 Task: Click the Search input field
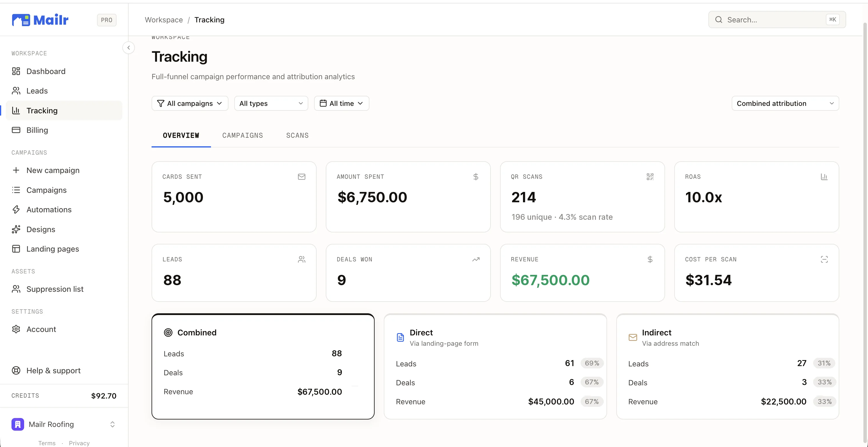tap(777, 20)
